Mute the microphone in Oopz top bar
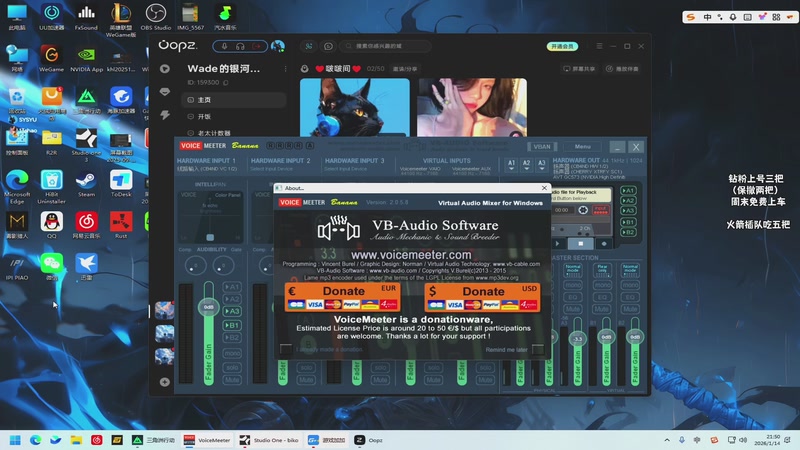 [224, 46]
